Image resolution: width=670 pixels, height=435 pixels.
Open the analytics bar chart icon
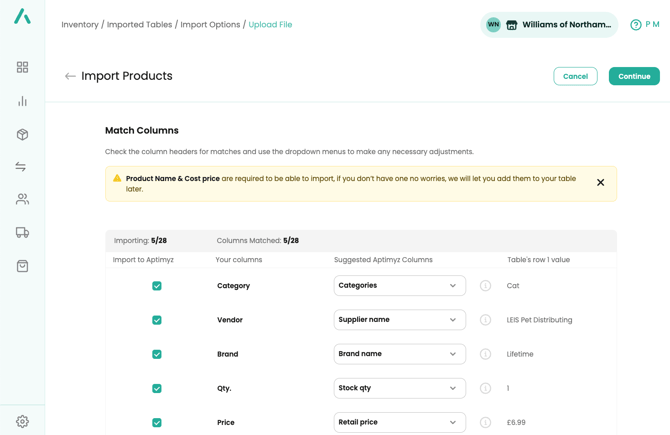pos(22,101)
